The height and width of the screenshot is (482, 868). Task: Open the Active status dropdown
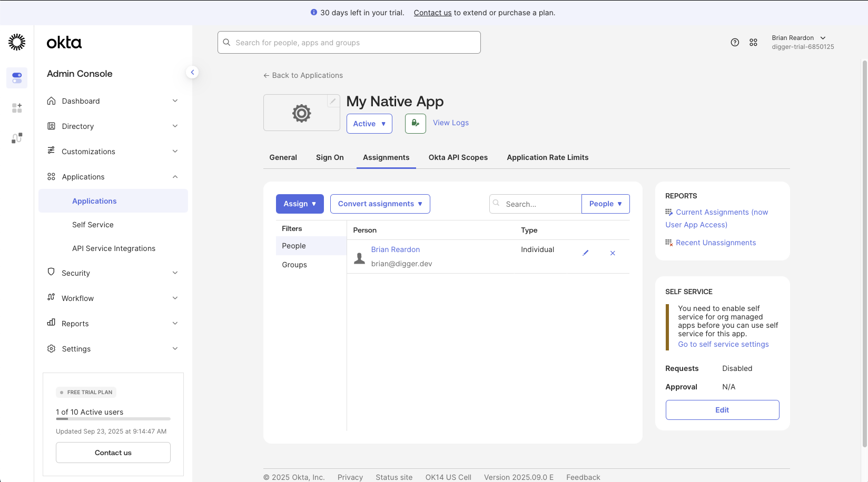369,124
